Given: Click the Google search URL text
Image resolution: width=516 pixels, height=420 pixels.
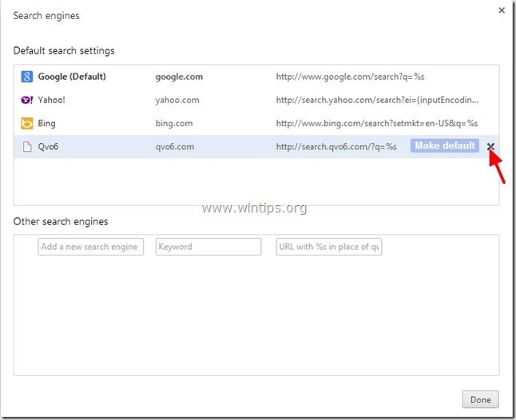Looking at the screenshot, I should point(350,77).
